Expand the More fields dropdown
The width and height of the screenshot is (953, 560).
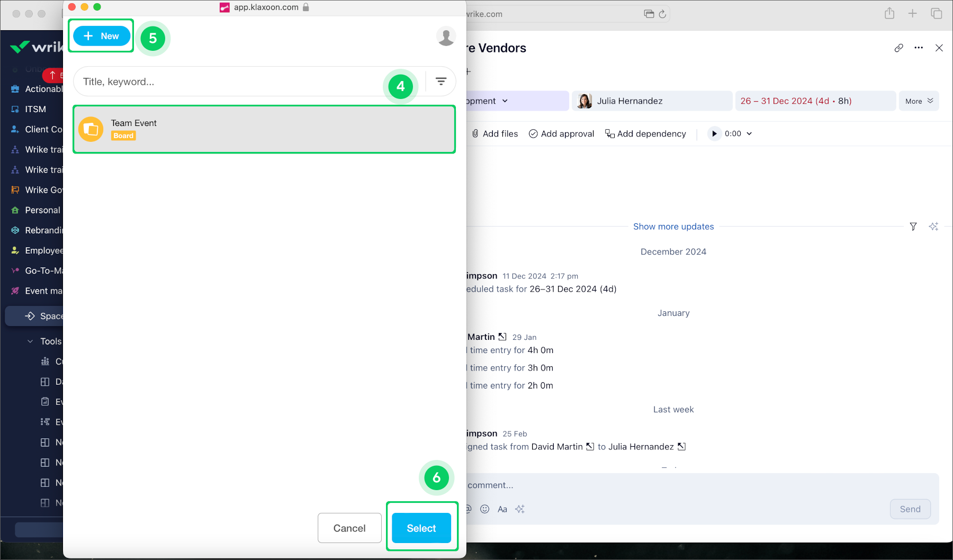(x=919, y=101)
